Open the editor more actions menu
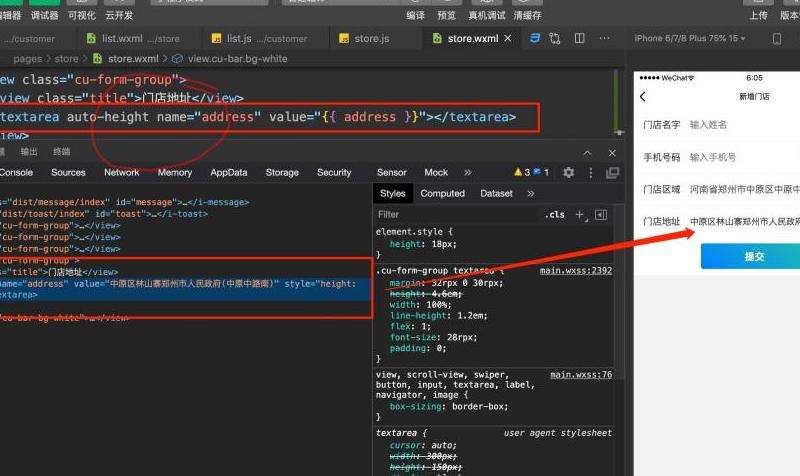Viewport: 800px width, 476px height. pos(605,38)
